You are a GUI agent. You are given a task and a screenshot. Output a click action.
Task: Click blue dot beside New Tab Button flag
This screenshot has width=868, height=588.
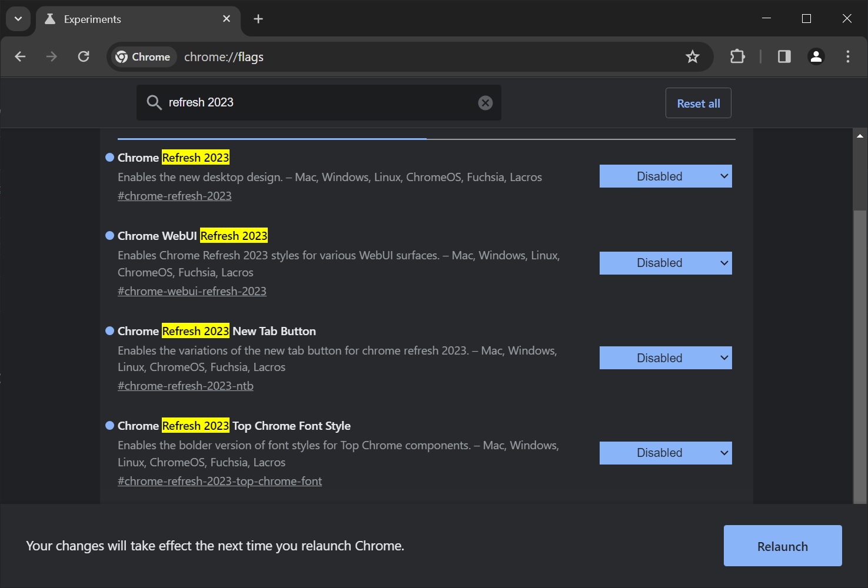point(109,331)
